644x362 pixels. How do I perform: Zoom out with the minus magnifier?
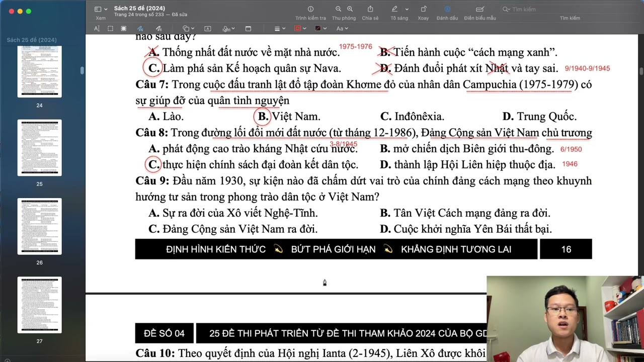[x=338, y=9]
